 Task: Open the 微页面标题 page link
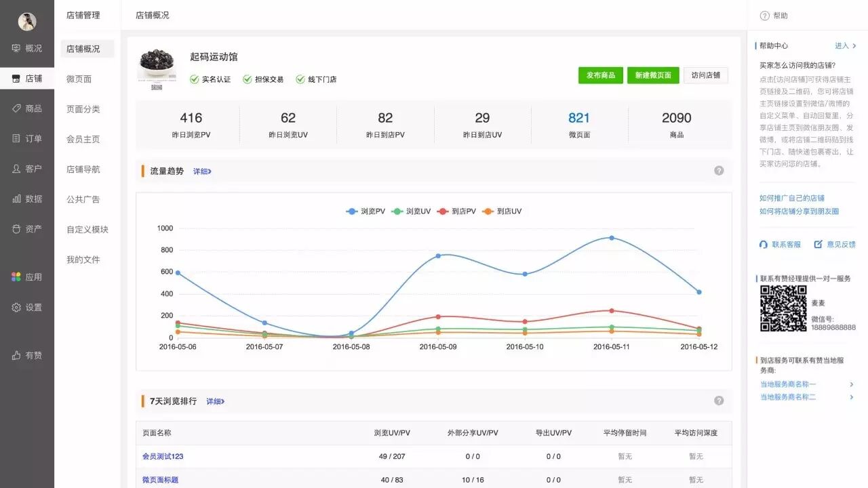pyautogui.click(x=161, y=480)
